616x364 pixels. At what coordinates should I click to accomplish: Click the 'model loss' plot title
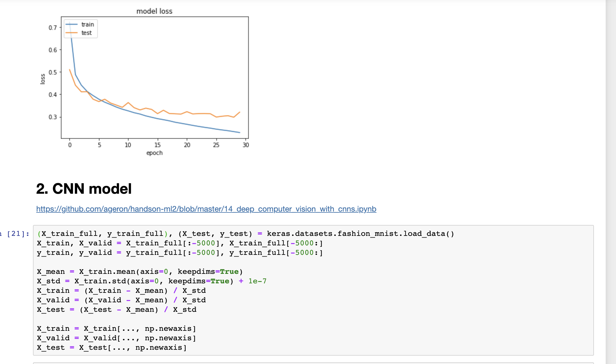click(154, 11)
